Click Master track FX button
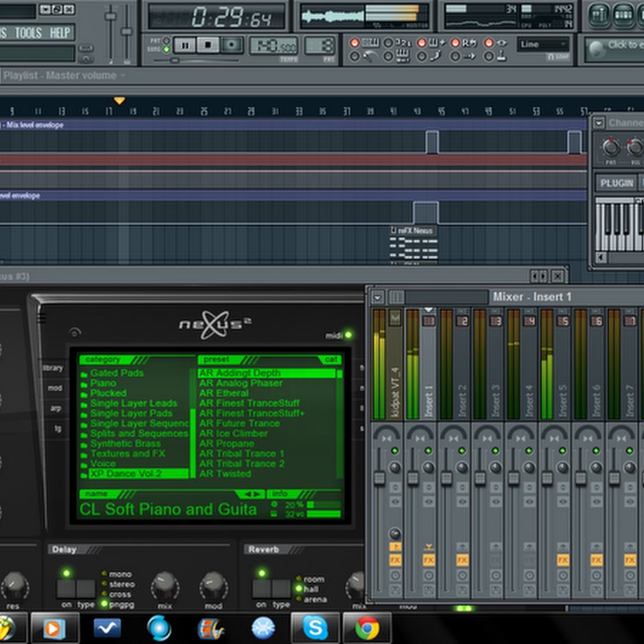 [x=395, y=560]
